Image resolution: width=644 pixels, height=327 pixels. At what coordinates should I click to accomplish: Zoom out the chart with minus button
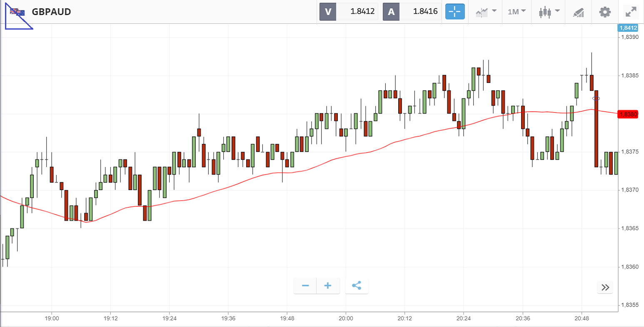305,286
